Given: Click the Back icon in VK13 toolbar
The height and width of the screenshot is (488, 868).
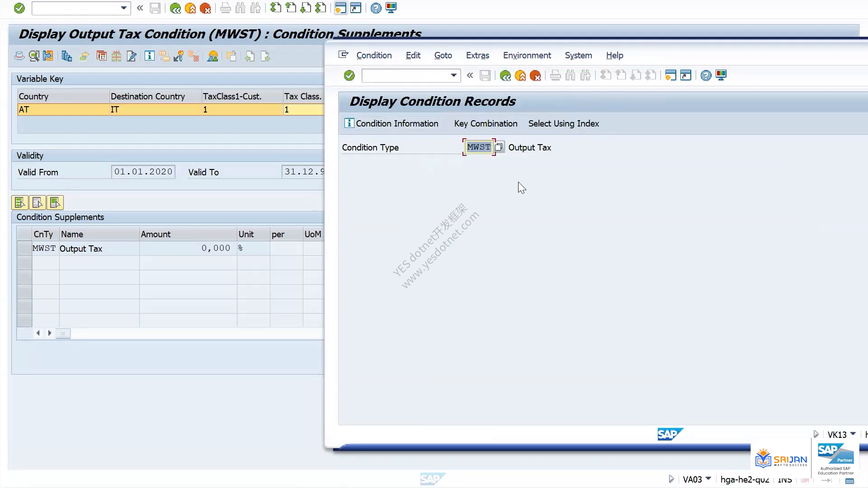Looking at the screenshot, I should coord(505,75).
